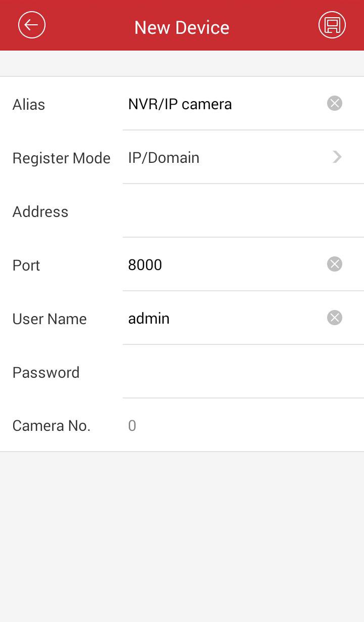Click the Alias label
364x622 pixels.
29,105
